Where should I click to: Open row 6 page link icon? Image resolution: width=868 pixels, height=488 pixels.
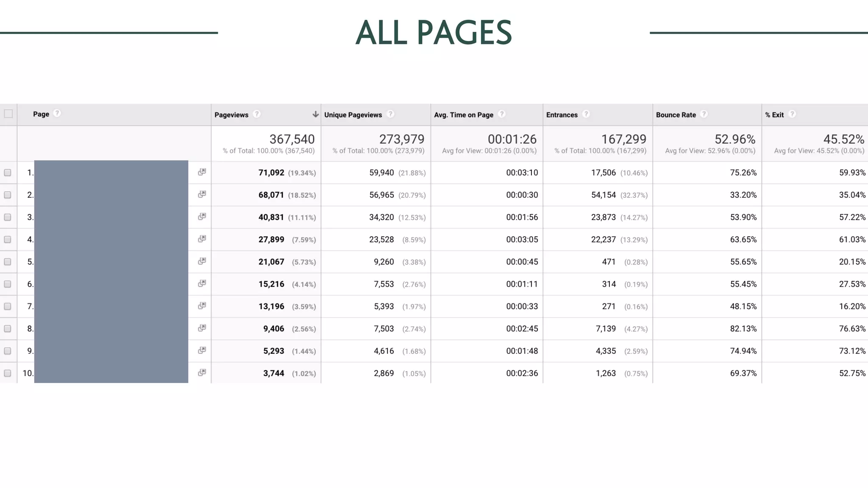[x=202, y=283]
